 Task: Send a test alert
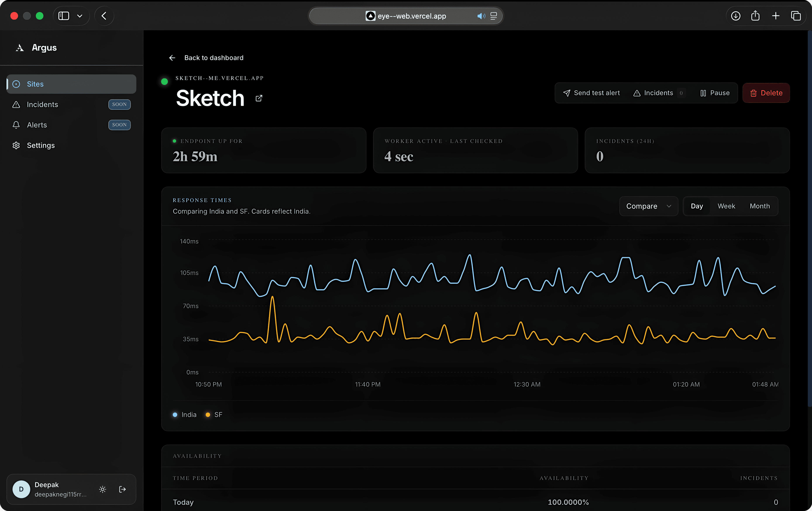[x=592, y=93]
